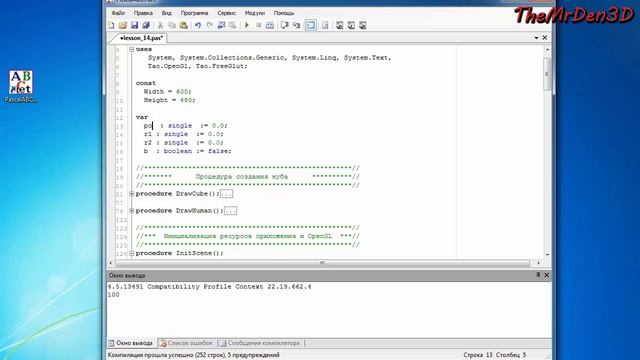Click the folded [...] box after DrawCube
This screenshot has height=360, width=640.
pos(226,194)
